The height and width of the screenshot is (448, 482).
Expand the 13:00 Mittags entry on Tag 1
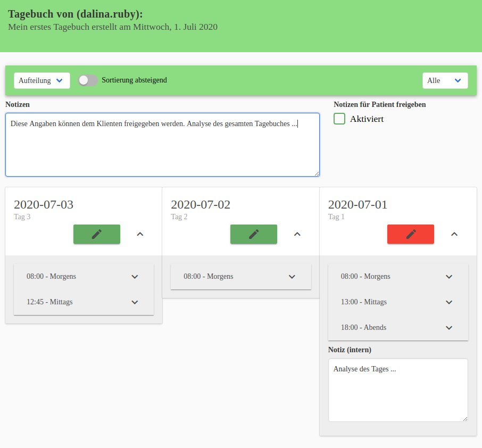448,302
